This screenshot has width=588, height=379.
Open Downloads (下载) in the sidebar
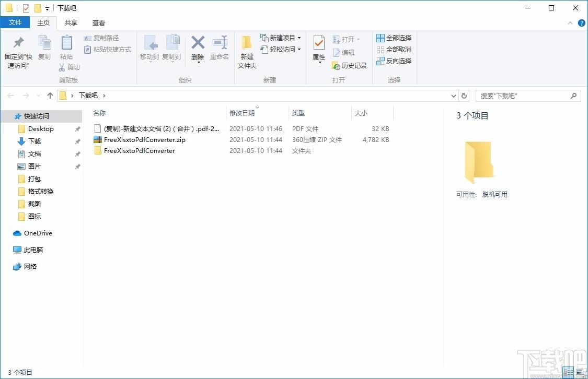(x=34, y=141)
